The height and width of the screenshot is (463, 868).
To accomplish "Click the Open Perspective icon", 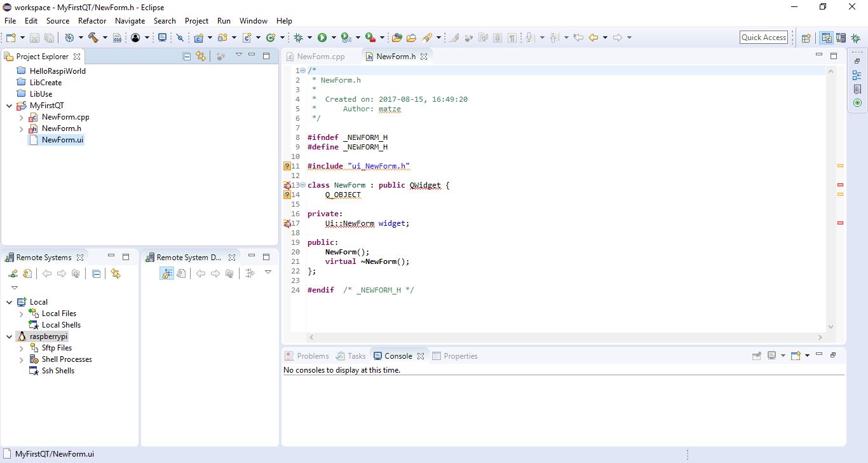I will (x=806, y=38).
